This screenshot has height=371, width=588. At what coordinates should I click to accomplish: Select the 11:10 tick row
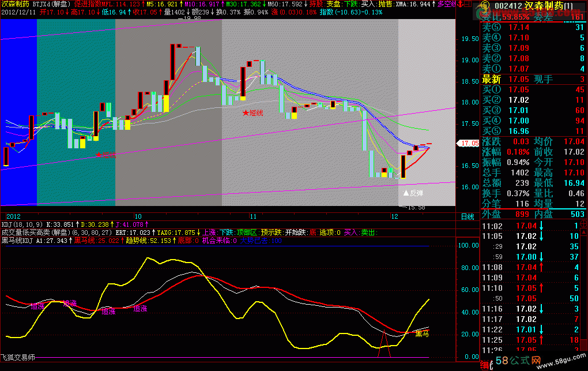click(530, 288)
